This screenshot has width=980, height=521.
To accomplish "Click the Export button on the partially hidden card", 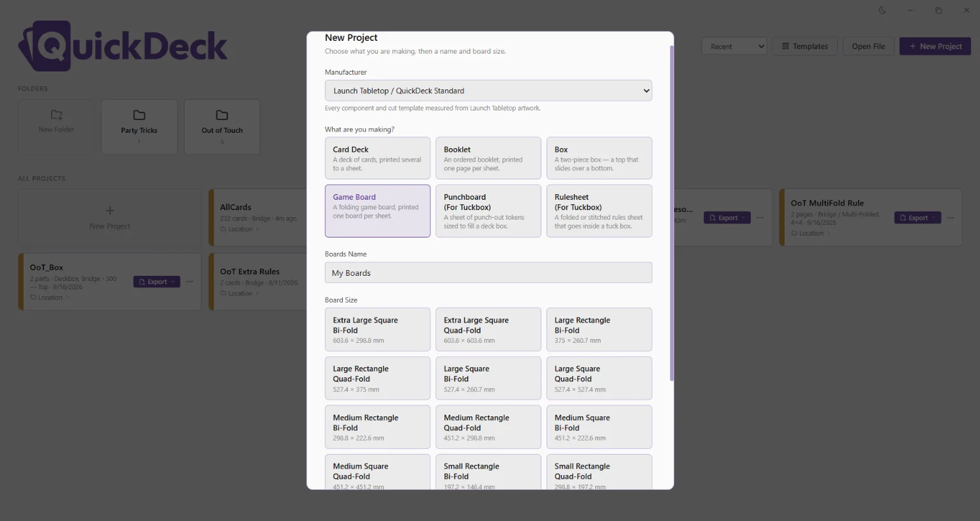I will coord(727,218).
